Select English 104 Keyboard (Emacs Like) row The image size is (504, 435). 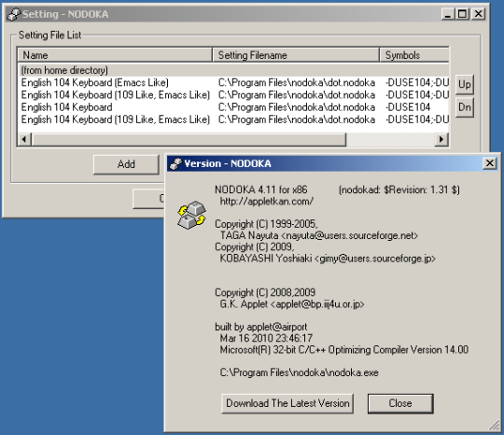pos(233,83)
